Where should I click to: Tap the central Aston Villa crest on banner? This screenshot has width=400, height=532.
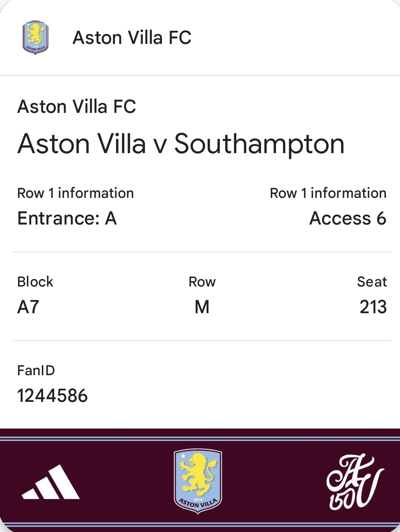pos(198,481)
